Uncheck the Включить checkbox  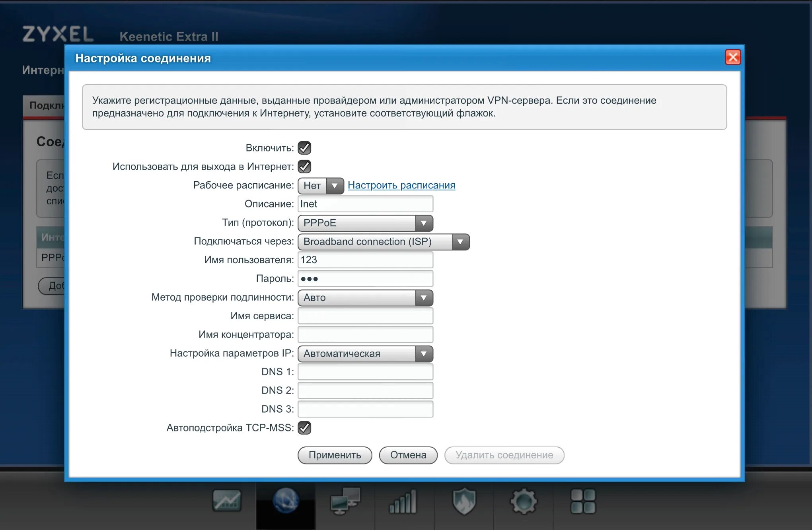click(304, 148)
